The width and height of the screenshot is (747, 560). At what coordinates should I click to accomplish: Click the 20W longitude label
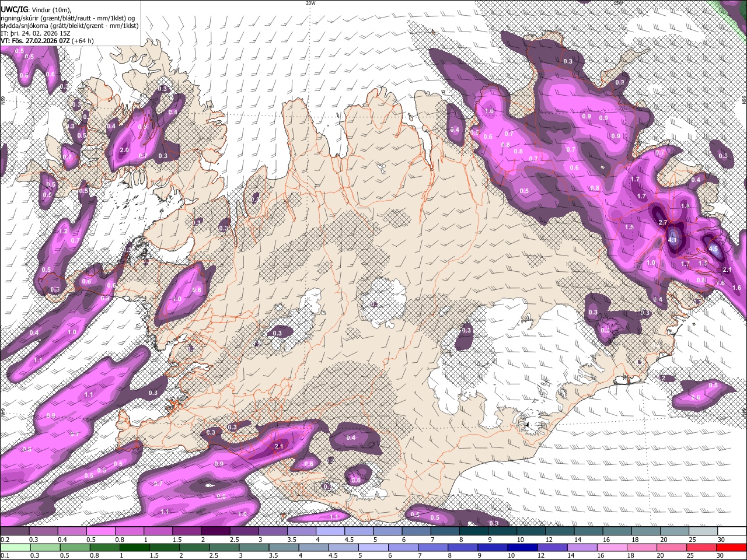pyautogui.click(x=310, y=3)
